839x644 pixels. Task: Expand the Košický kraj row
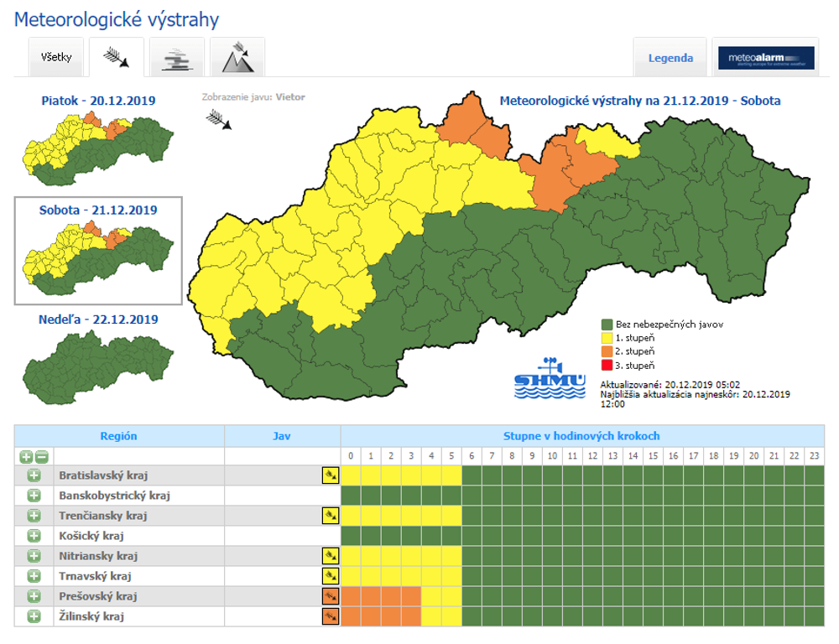[x=34, y=536]
